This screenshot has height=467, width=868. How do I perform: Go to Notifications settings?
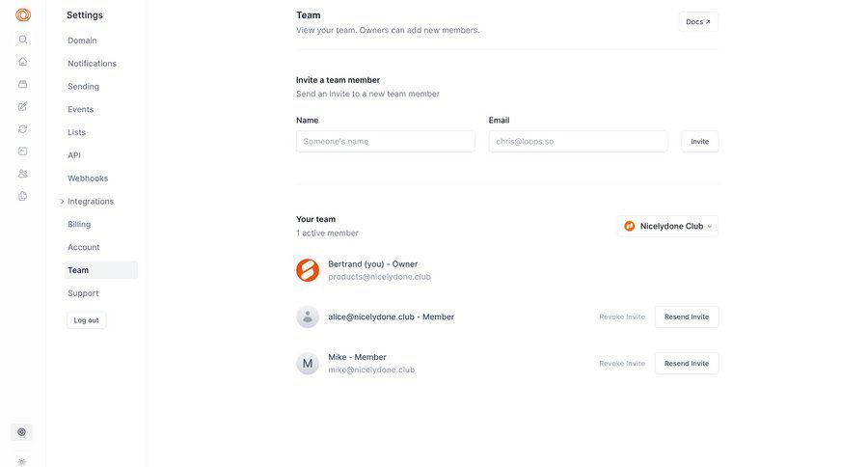coord(92,64)
